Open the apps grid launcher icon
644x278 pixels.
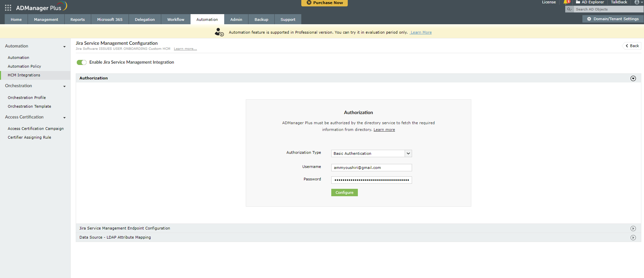click(x=8, y=7)
